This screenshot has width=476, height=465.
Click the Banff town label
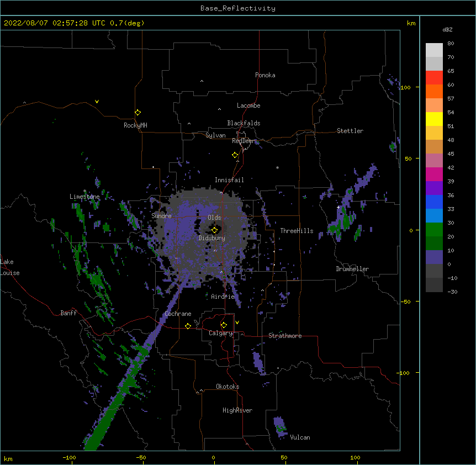click(x=68, y=313)
